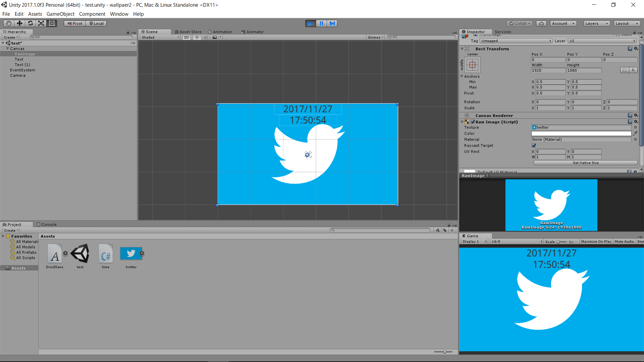Toggle scene audio speaker icon
The width and height of the screenshot is (644, 362).
point(206,38)
